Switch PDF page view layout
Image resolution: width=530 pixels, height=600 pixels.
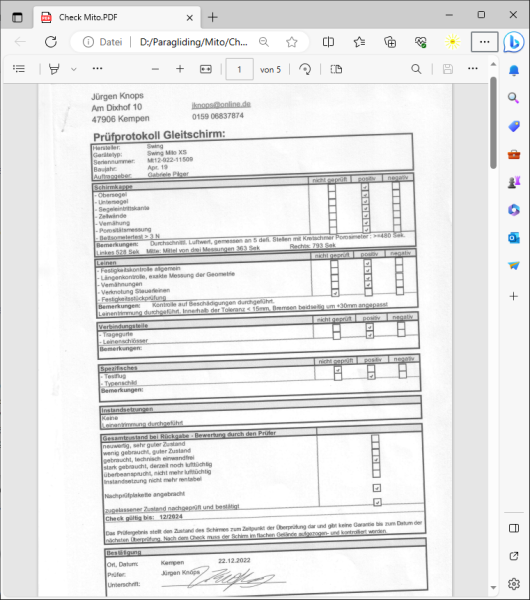click(336, 69)
